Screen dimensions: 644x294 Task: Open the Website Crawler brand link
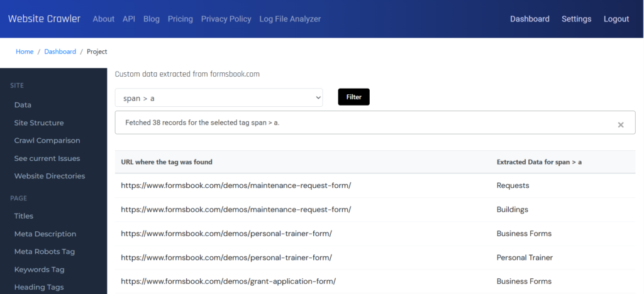pyautogui.click(x=45, y=19)
